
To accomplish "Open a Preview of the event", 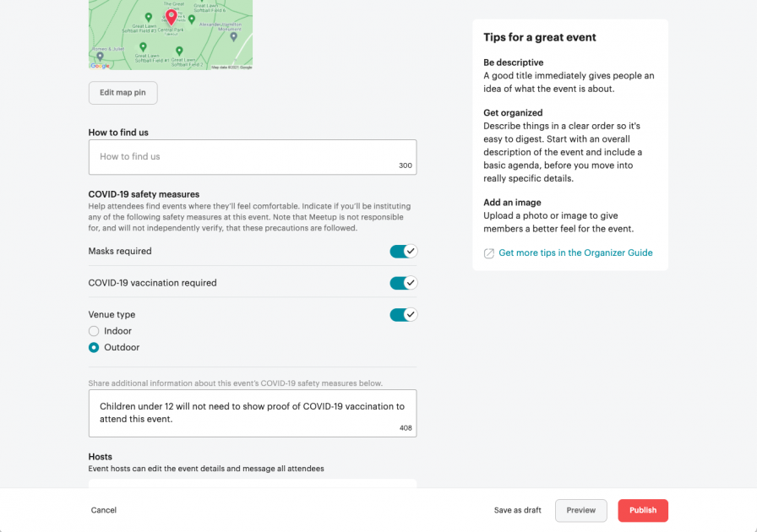I will [x=580, y=510].
